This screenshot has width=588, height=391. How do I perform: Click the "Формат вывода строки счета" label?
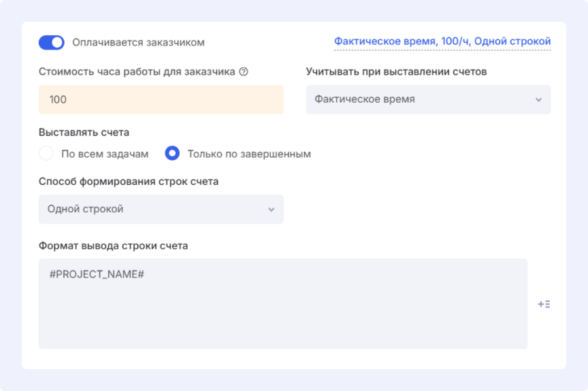(x=113, y=245)
